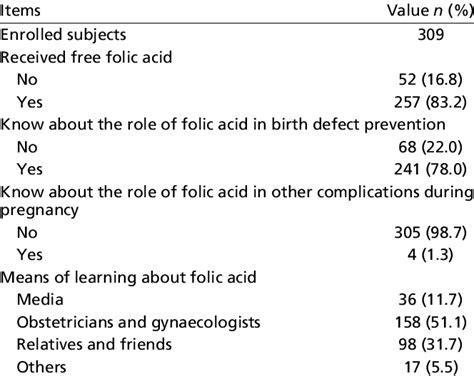Image resolution: width=474 pixels, height=376 pixels.
Task: Click the value 98 (31.7)
Action: coord(430,344)
